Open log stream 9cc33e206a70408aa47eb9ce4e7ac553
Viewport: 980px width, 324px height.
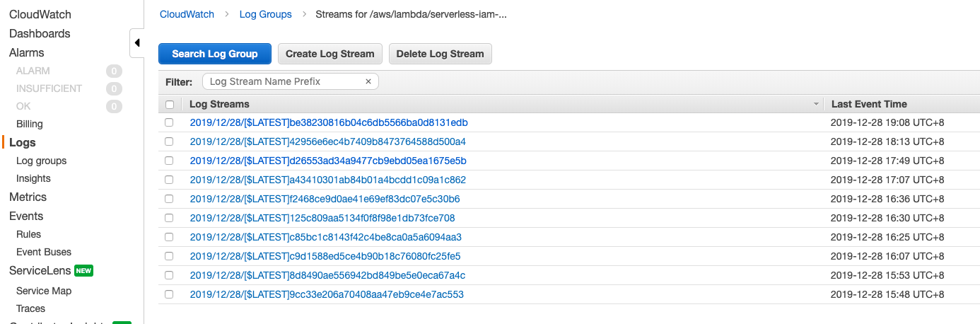327,294
